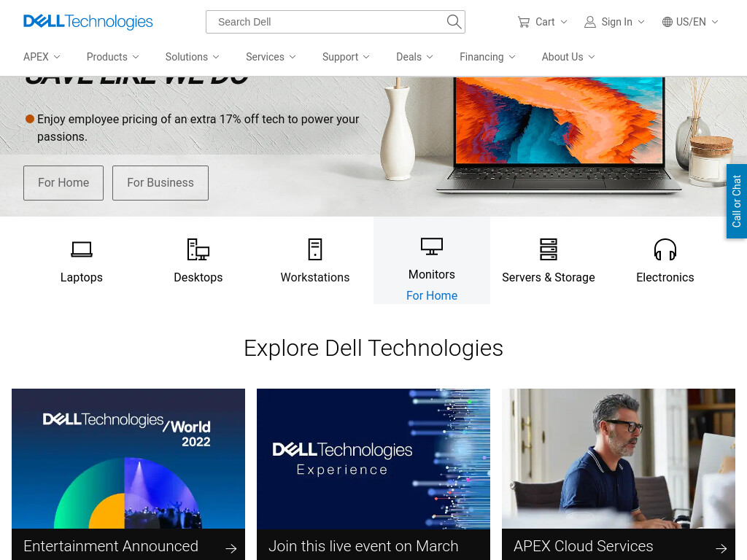
Task: Select the Laptops category icon
Action: tap(82, 249)
